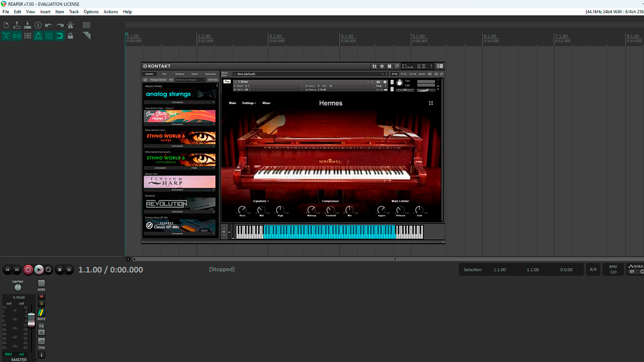Toggle grid lines toolbar button

click(x=49, y=36)
